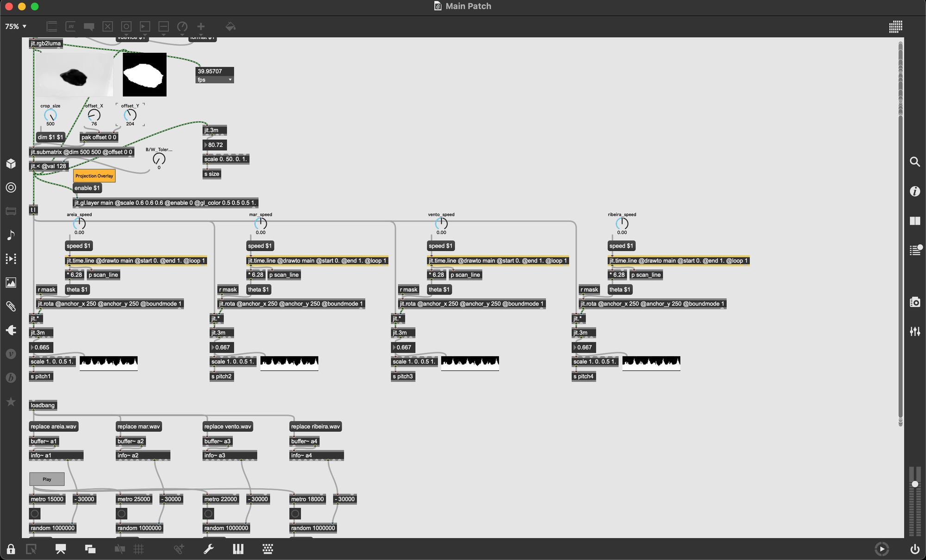Click the comment box toolbar icon
The height and width of the screenshot is (560, 926).
[x=89, y=27]
